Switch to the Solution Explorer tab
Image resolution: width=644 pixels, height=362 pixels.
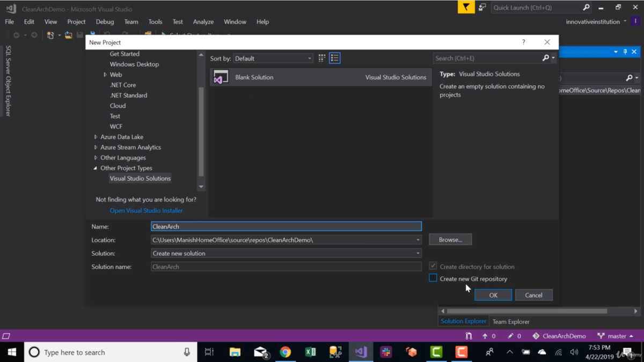click(464, 321)
